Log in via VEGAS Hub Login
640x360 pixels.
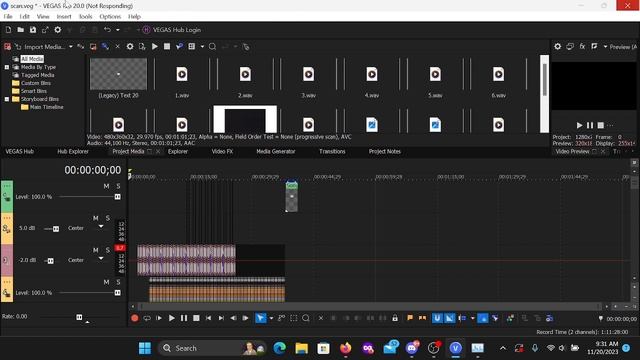(172, 30)
